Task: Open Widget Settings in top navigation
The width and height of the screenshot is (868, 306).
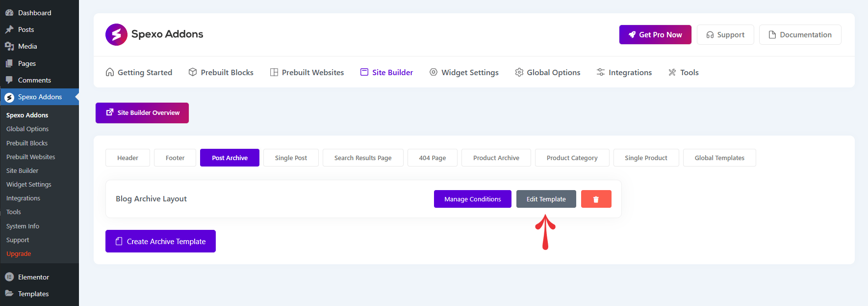Action: [464, 72]
